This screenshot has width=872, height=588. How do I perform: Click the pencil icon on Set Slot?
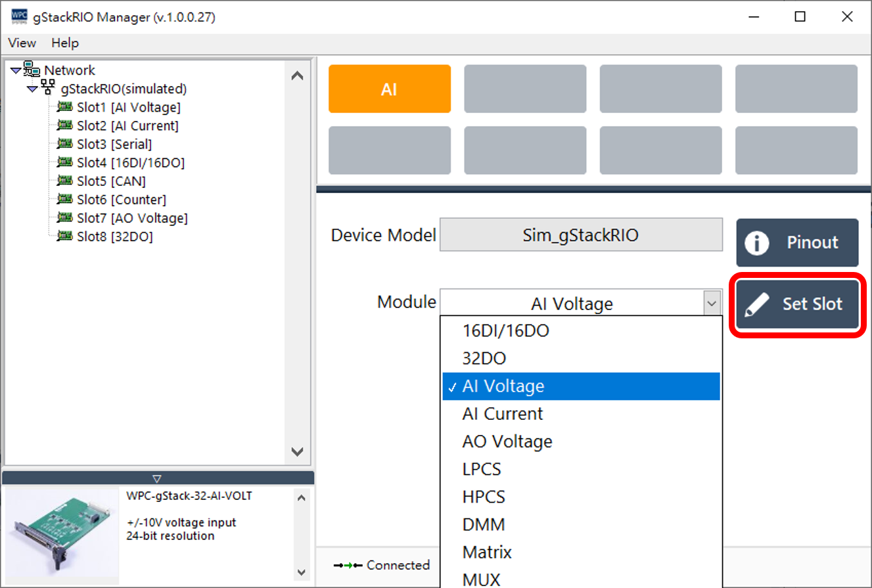[x=758, y=305]
